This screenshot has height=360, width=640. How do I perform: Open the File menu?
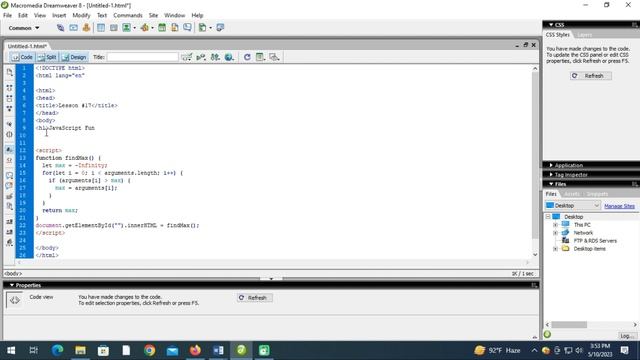[x=7, y=15]
